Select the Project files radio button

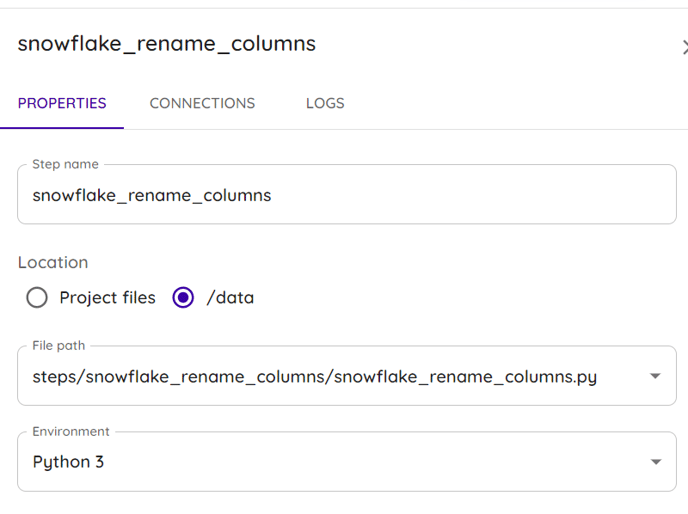[x=37, y=298]
